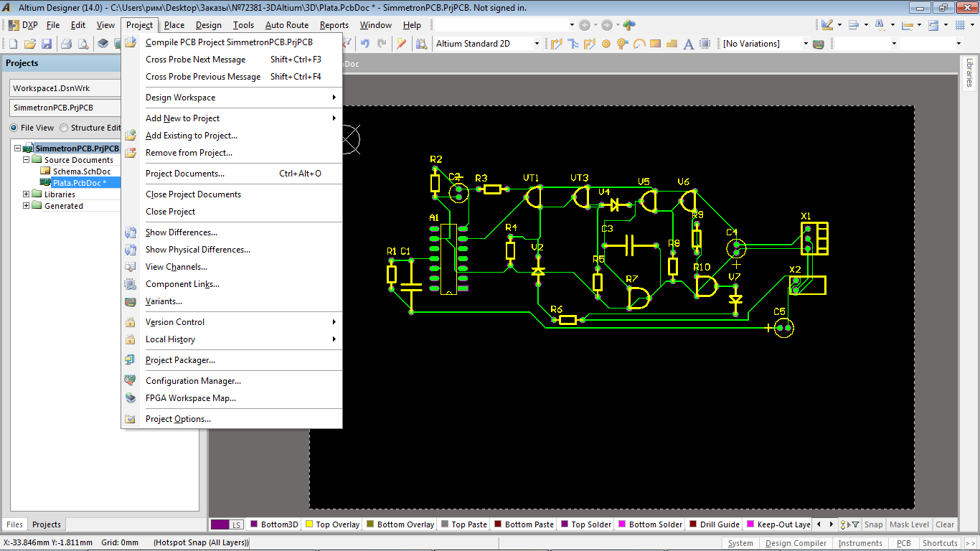Click the Workspace1.DsnWrk field
The height and width of the screenshot is (551, 980).
65,88
